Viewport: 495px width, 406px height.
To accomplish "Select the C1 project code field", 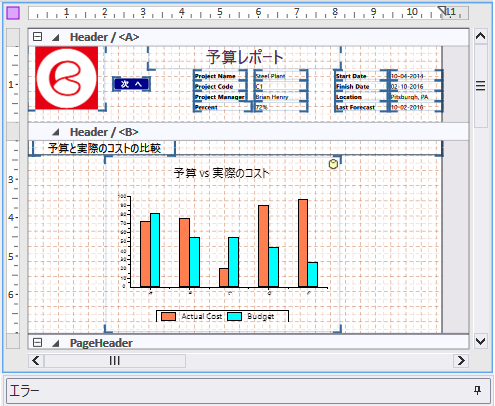I will point(280,86).
